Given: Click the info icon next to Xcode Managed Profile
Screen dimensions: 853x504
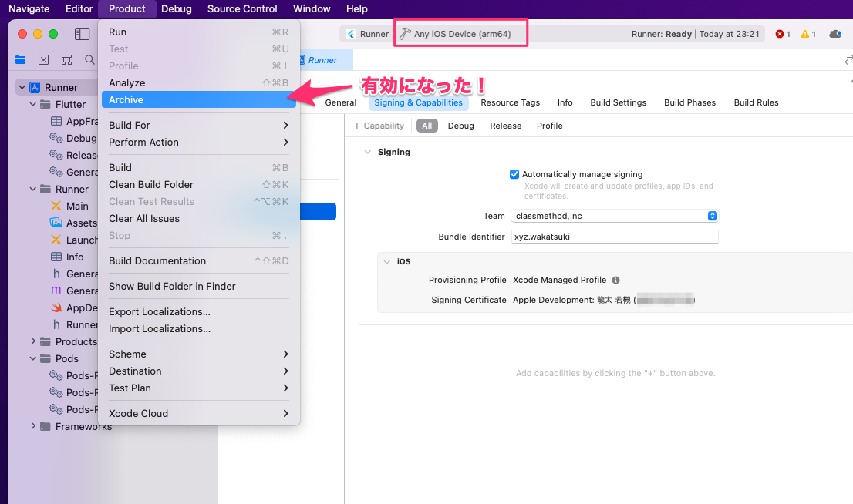Looking at the screenshot, I should click(x=615, y=280).
